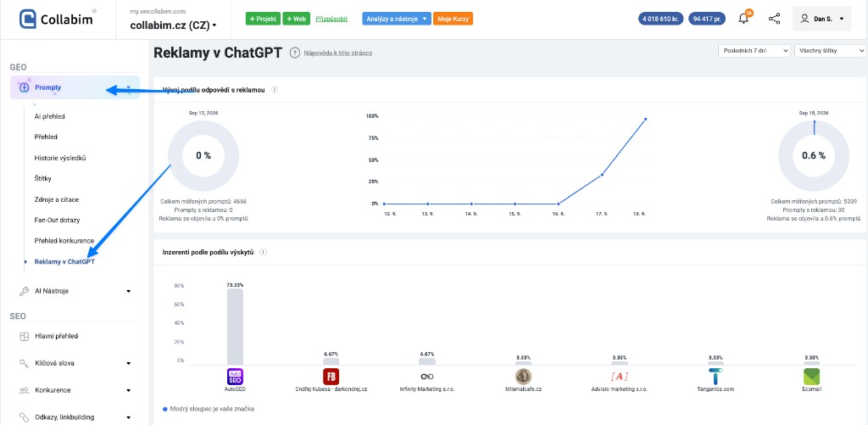Screen dimensions: 868x425
Task: Click the Přizpůsobit link
Action: coord(331,19)
